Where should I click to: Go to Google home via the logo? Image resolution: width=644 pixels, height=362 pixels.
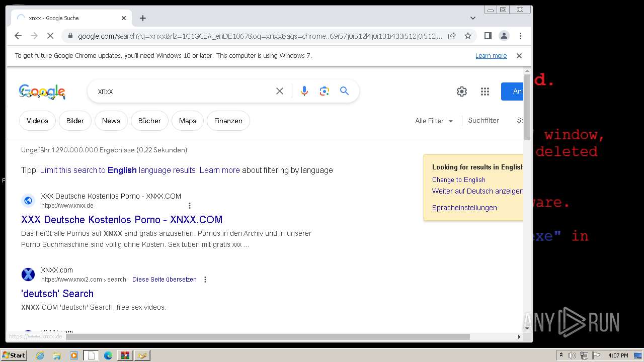(x=42, y=91)
